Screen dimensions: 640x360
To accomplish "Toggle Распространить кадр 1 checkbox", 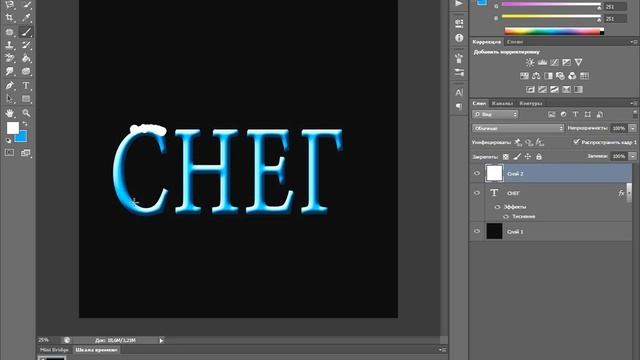I will 576,142.
